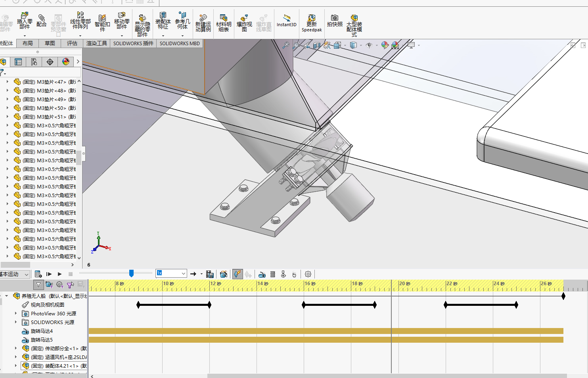Click the Calculate motion study icon
This screenshot has width=588, height=378.
pos(38,274)
